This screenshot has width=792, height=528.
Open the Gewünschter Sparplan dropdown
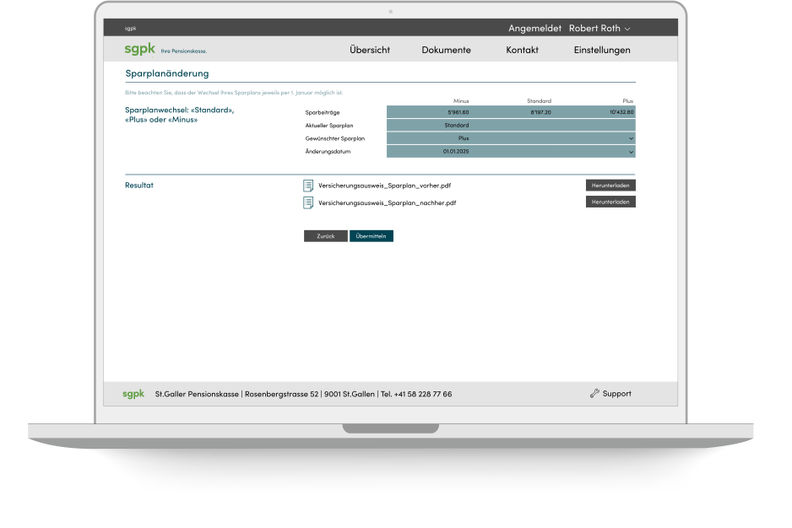click(x=631, y=138)
